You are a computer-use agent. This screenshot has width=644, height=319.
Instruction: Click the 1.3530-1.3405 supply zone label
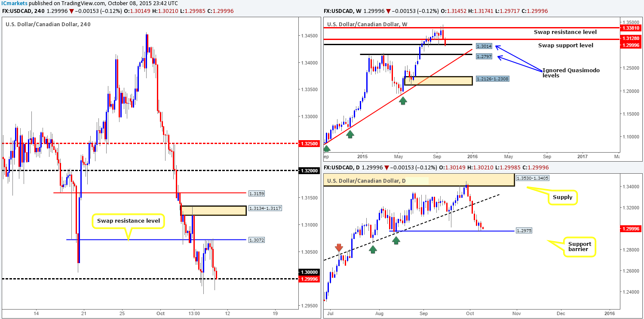click(x=533, y=178)
